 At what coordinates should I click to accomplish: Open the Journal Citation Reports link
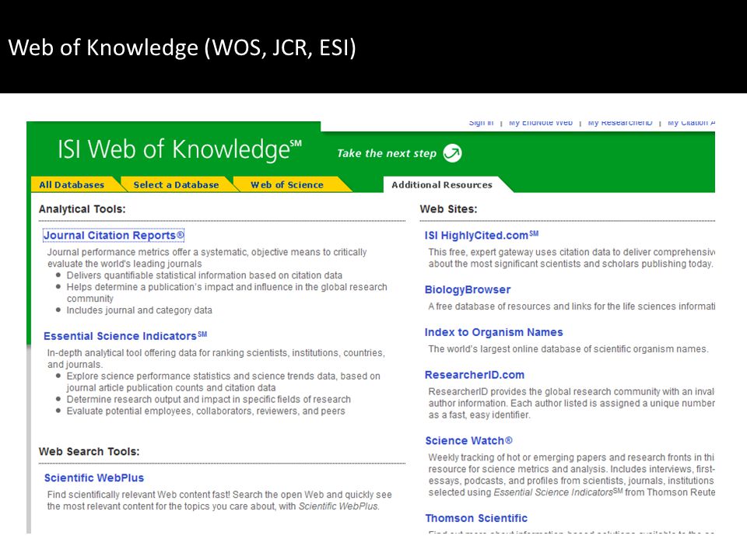point(114,235)
